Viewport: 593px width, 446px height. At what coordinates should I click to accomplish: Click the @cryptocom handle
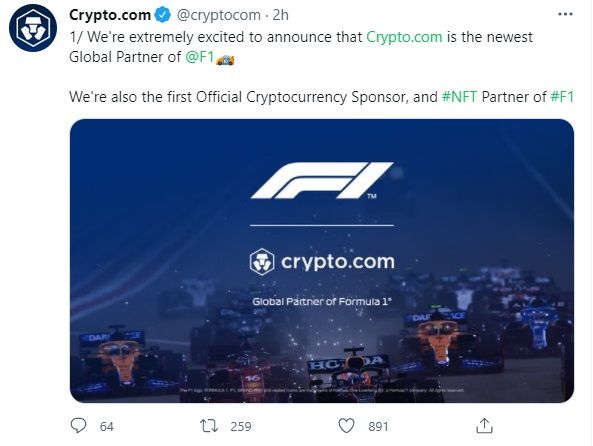pyautogui.click(x=219, y=15)
